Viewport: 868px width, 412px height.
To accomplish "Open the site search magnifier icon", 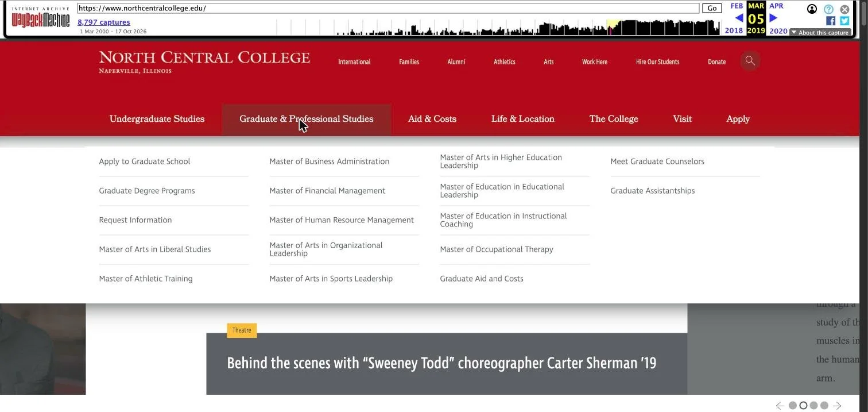I will click(750, 61).
